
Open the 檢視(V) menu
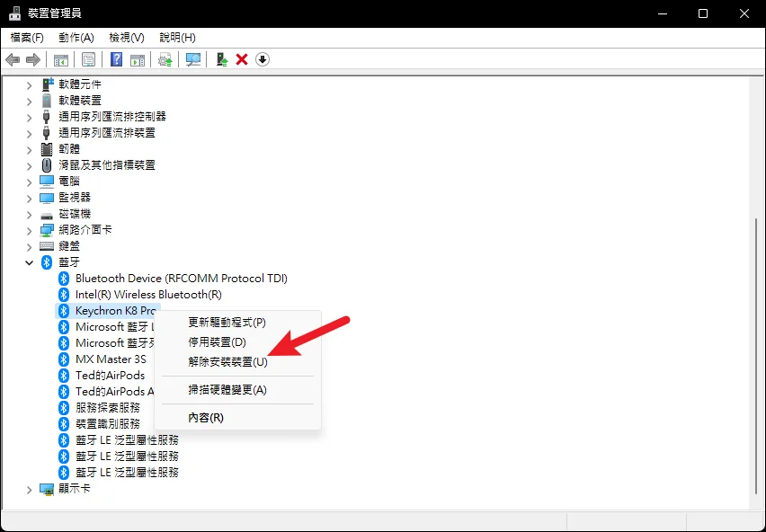pyautogui.click(x=126, y=38)
